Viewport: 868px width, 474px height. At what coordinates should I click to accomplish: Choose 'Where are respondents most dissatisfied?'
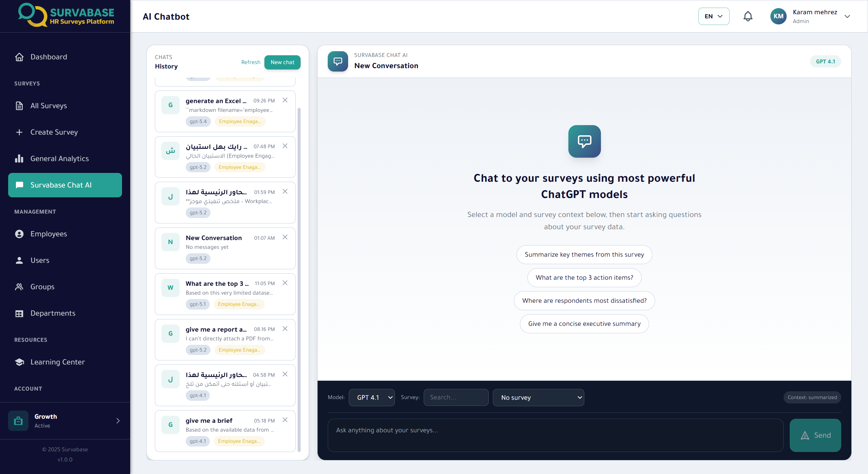(584, 301)
